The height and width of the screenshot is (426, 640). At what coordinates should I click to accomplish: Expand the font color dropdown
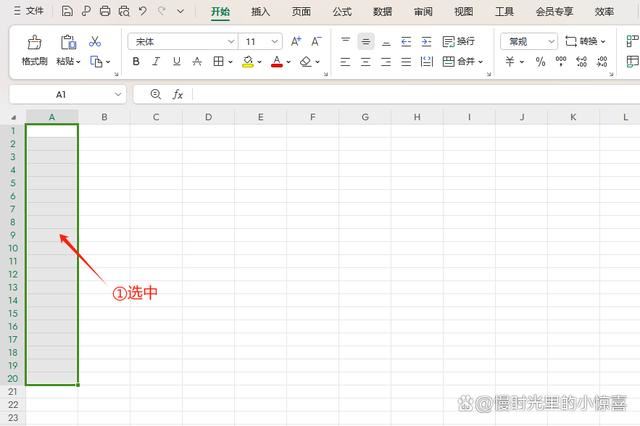click(289, 62)
